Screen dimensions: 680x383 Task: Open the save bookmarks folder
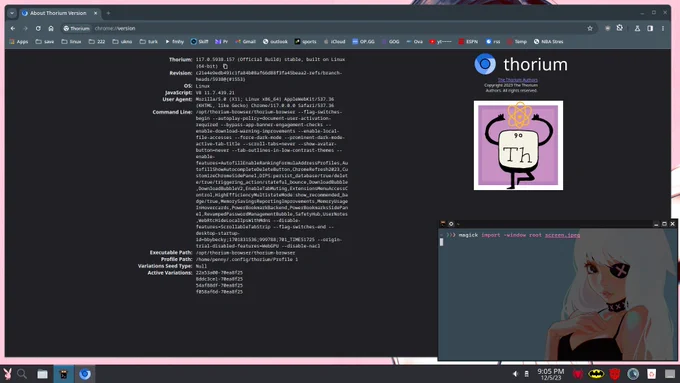click(x=45, y=42)
